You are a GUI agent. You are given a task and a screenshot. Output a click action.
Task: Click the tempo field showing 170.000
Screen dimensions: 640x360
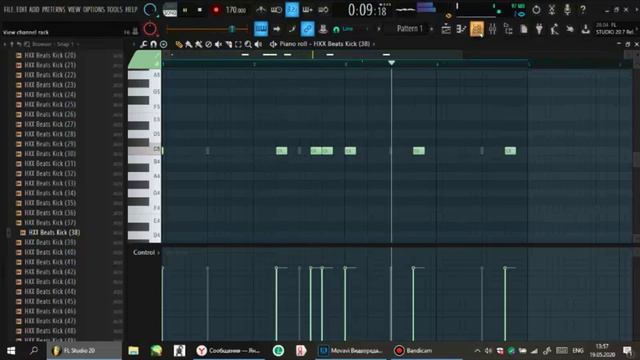(x=236, y=10)
